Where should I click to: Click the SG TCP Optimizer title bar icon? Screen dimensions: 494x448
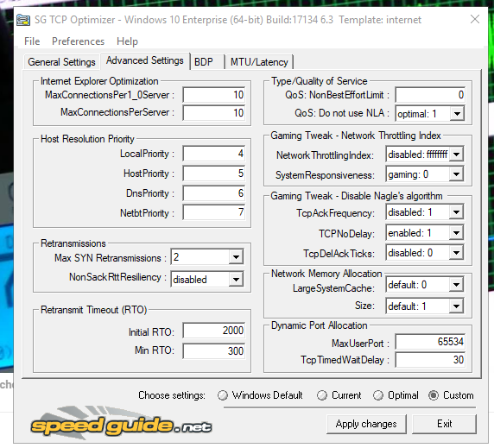click(23, 20)
